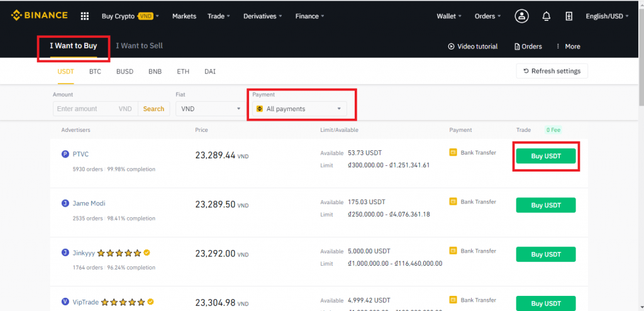The width and height of the screenshot is (644, 311).
Task: Click Bank Transfer icon in Jinkyyy row
Action: point(453,250)
